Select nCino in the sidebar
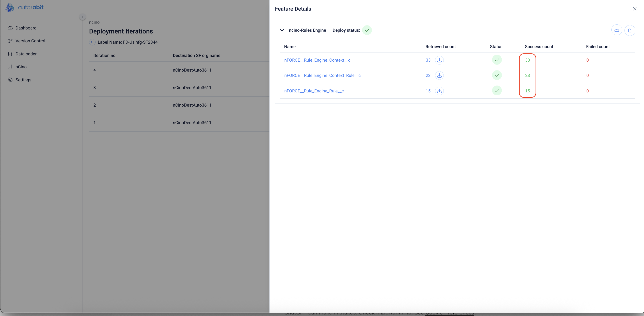This screenshot has width=644, height=316. point(21,67)
